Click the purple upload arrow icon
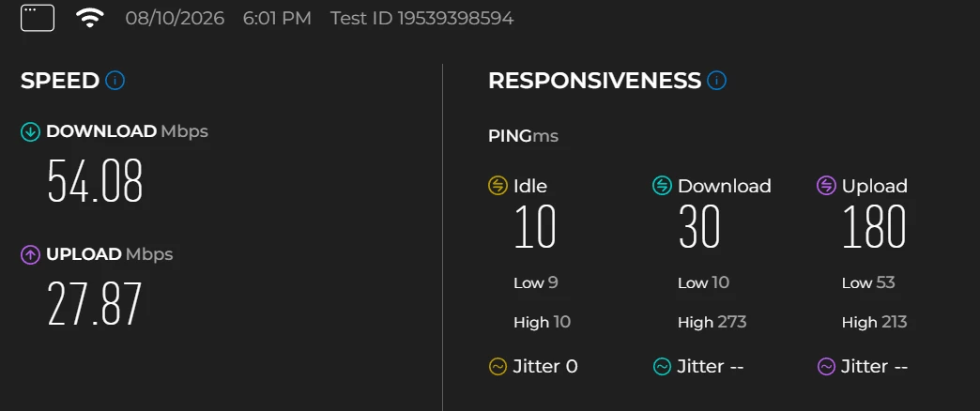The height and width of the screenshot is (411, 980). coord(30,255)
